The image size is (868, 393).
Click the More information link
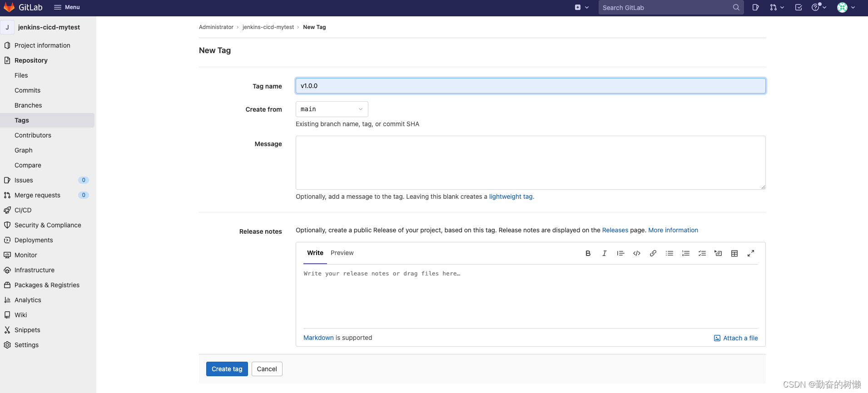click(x=673, y=230)
